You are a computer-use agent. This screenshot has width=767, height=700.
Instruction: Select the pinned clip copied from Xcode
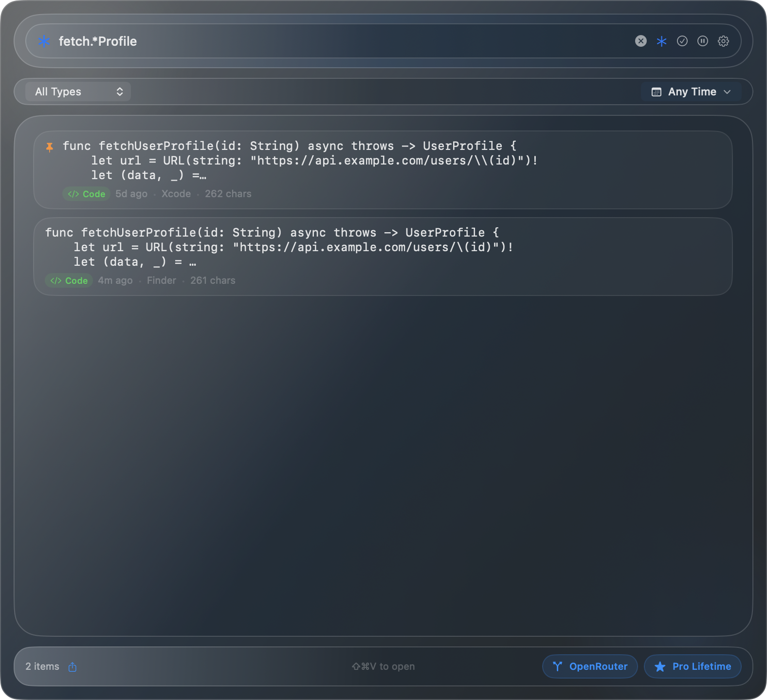383,170
